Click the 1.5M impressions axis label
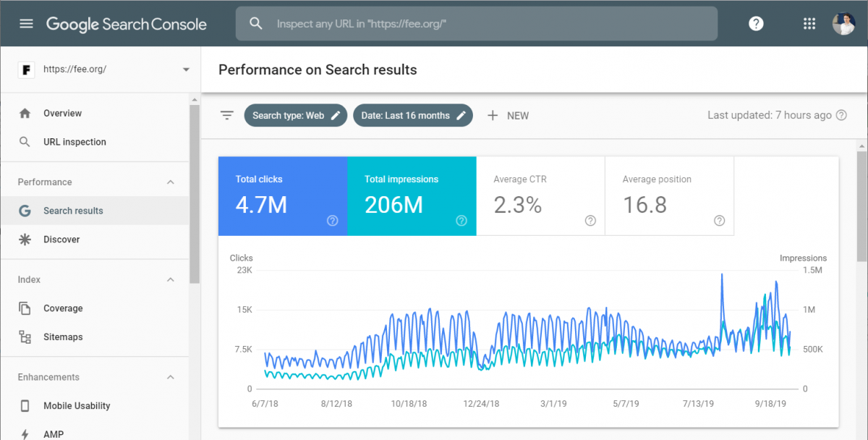 [x=812, y=270]
